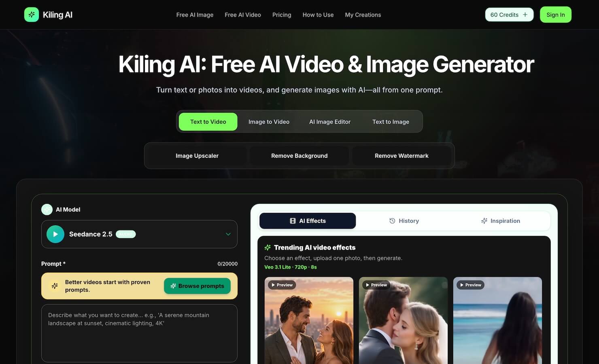Click the Kiling AI brand name
599x364 pixels.
tap(57, 15)
